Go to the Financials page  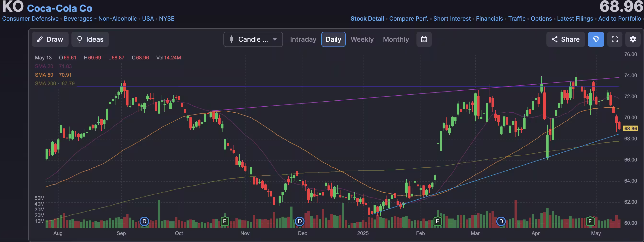(x=489, y=19)
